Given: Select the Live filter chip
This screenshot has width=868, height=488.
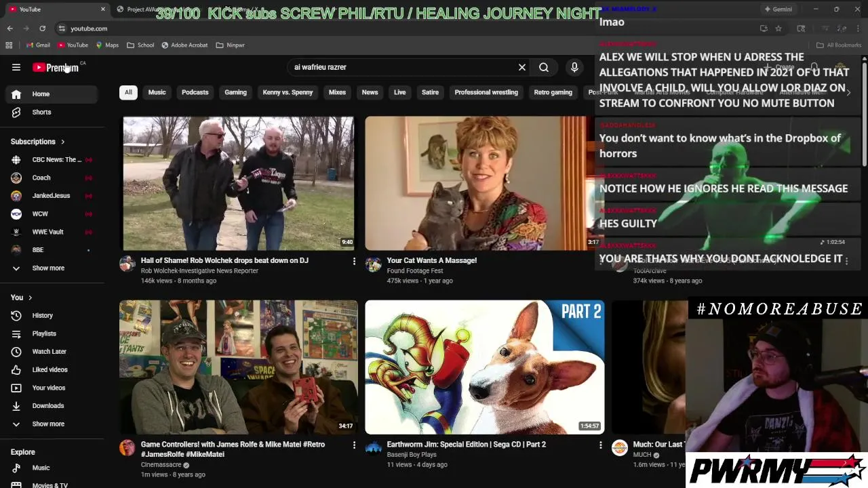Looking at the screenshot, I should pos(399,92).
